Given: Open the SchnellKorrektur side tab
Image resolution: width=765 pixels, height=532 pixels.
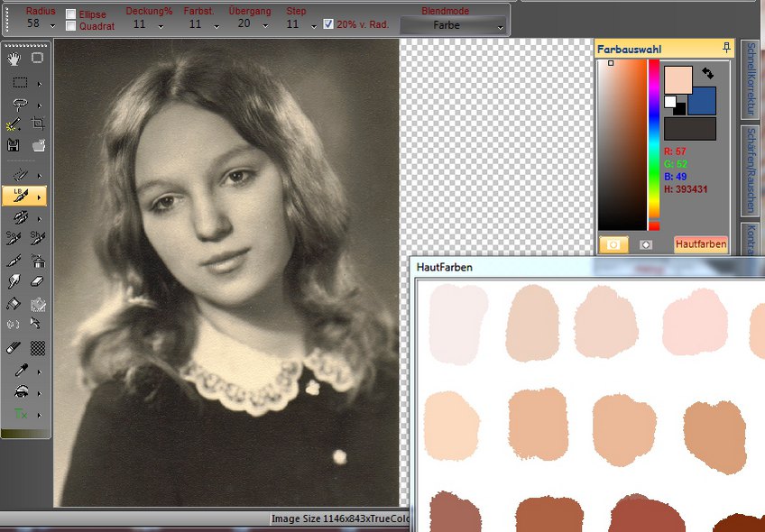Looking at the screenshot, I should point(750,79).
